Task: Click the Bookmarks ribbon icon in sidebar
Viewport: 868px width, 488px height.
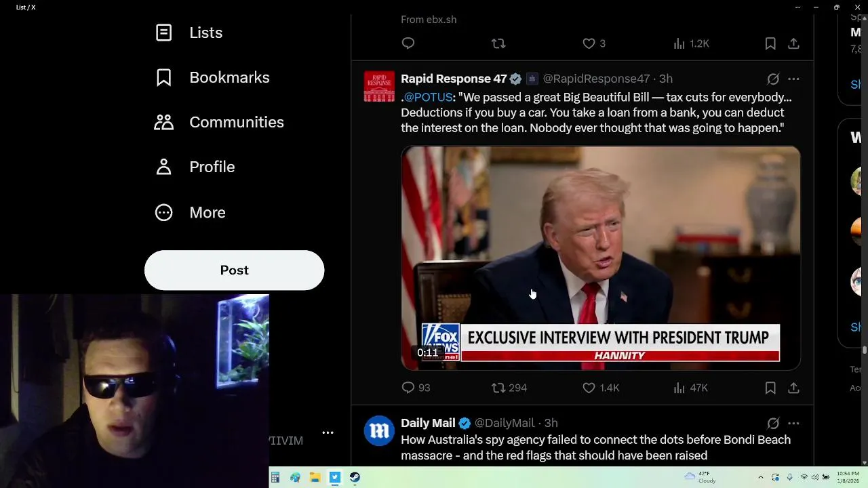Action: click(163, 77)
